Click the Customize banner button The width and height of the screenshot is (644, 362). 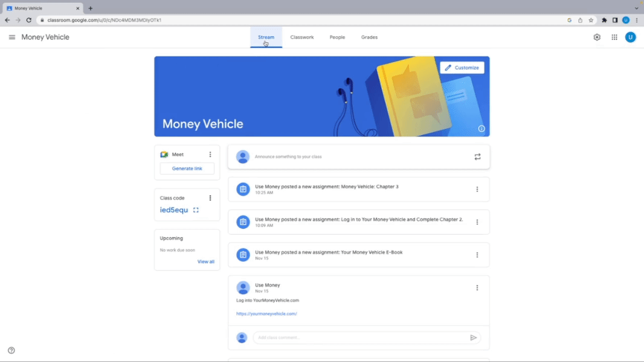click(x=462, y=68)
